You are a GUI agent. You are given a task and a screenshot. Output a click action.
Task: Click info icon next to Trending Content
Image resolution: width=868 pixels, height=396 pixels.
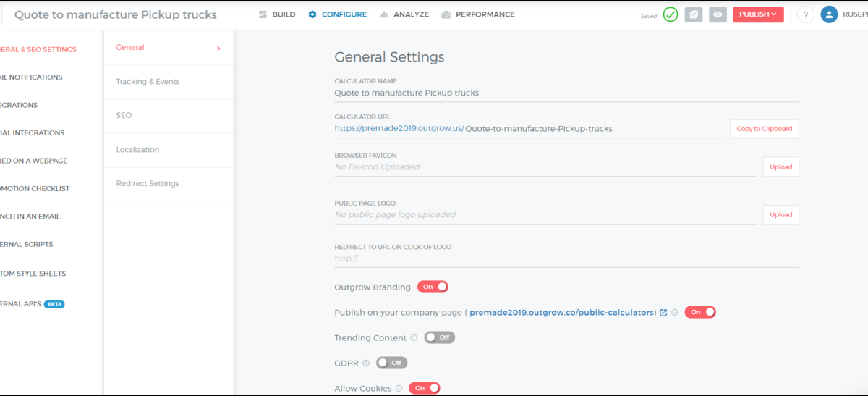click(414, 338)
